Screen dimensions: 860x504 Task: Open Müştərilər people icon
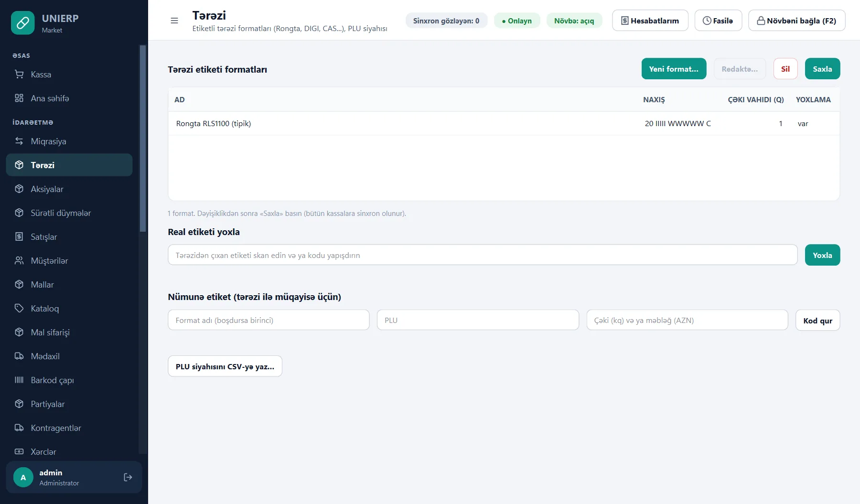(x=19, y=261)
